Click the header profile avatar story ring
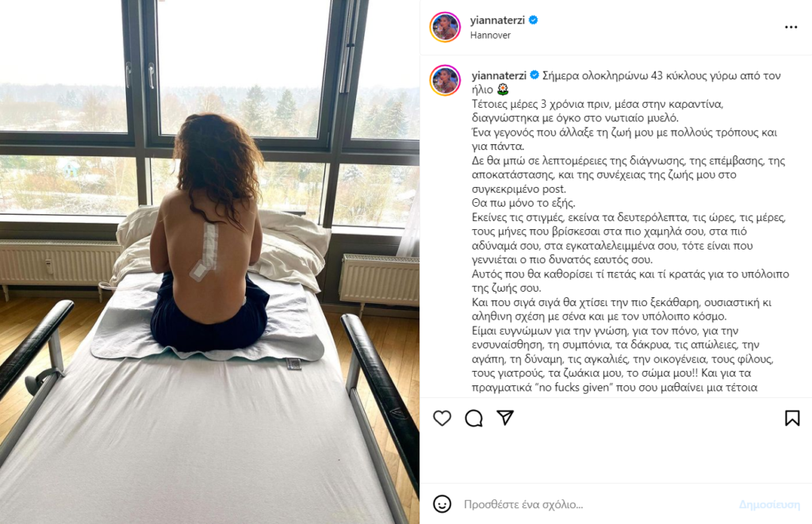This screenshot has width=812, height=524. click(445, 27)
